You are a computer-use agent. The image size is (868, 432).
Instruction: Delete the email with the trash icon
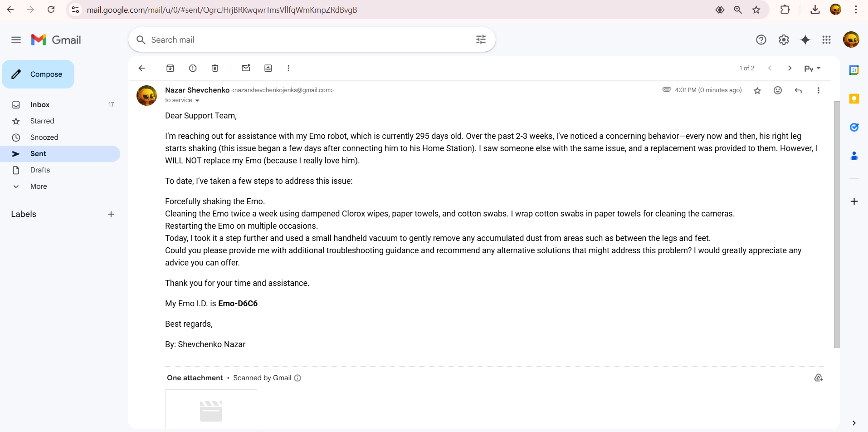click(x=215, y=68)
